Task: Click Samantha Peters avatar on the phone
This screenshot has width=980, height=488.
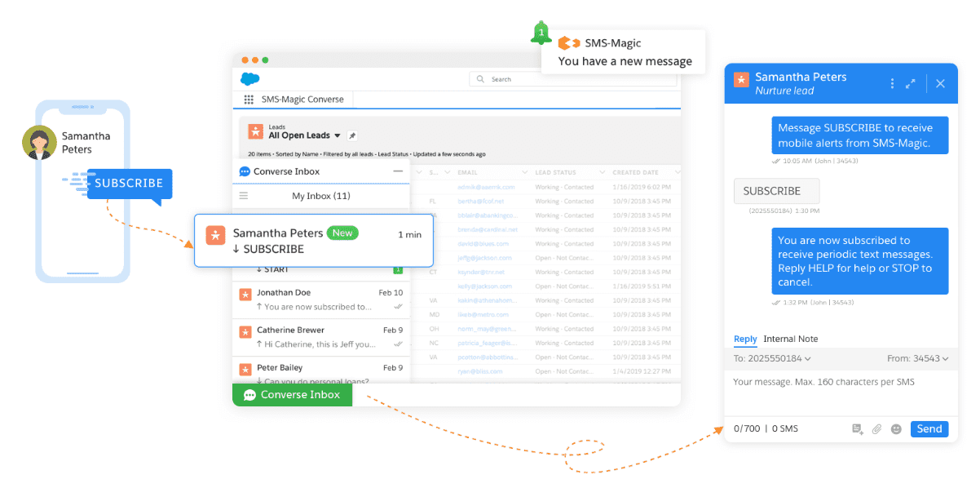Action: (38, 142)
